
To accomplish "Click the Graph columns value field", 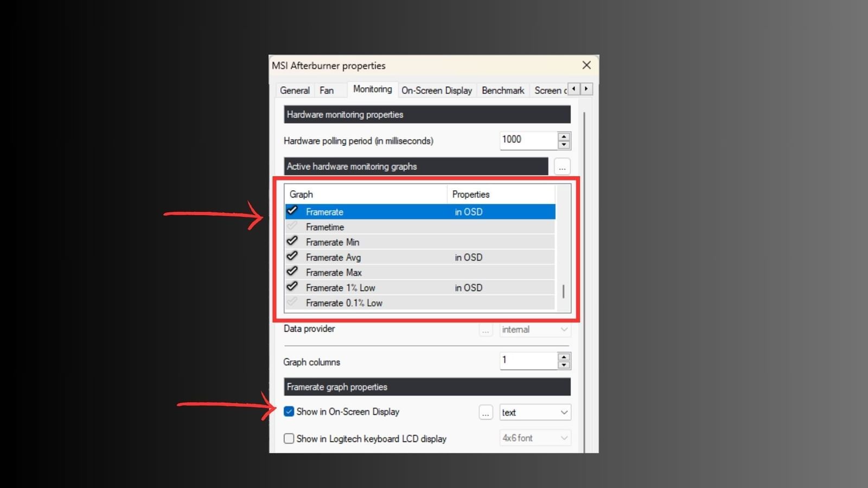I will (x=527, y=360).
